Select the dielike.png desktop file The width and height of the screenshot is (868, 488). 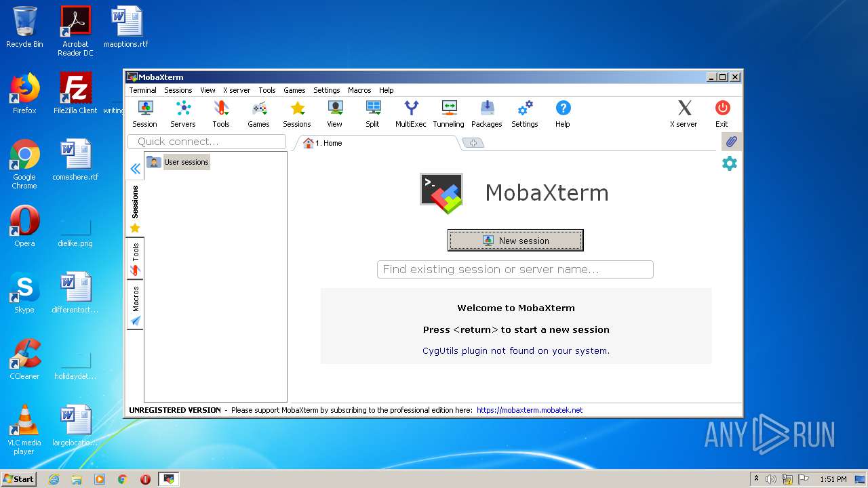[x=75, y=231]
